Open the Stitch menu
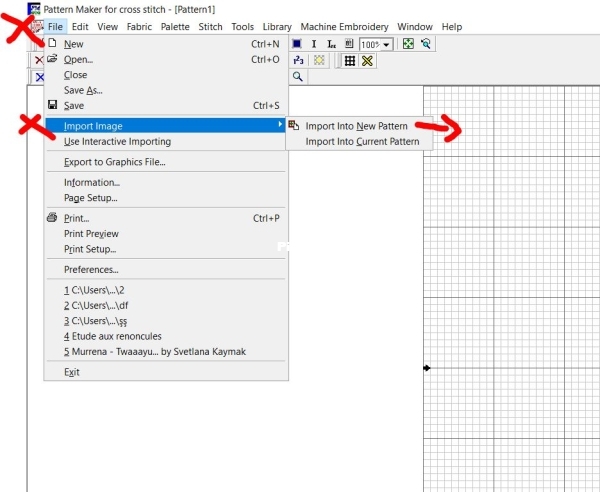 coord(210,27)
